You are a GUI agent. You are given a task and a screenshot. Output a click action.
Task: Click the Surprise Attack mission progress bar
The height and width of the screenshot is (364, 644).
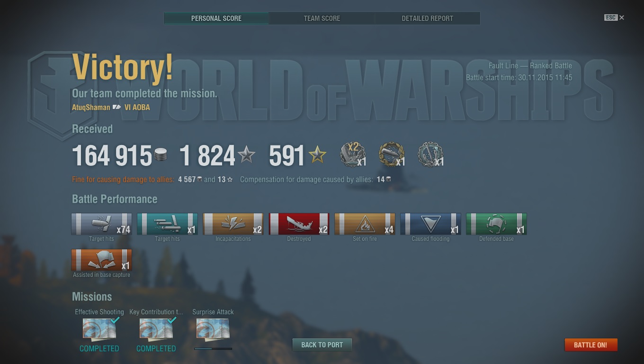213,348
